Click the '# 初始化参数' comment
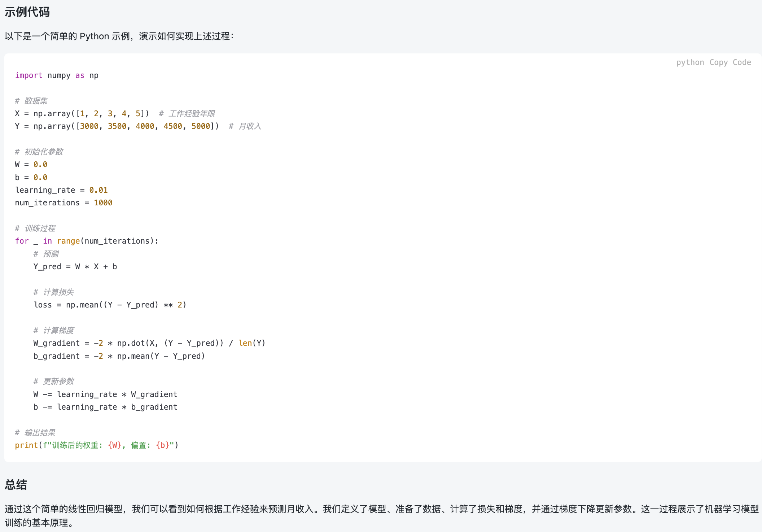Viewport: 762px width, 532px height. tap(39, 152)
